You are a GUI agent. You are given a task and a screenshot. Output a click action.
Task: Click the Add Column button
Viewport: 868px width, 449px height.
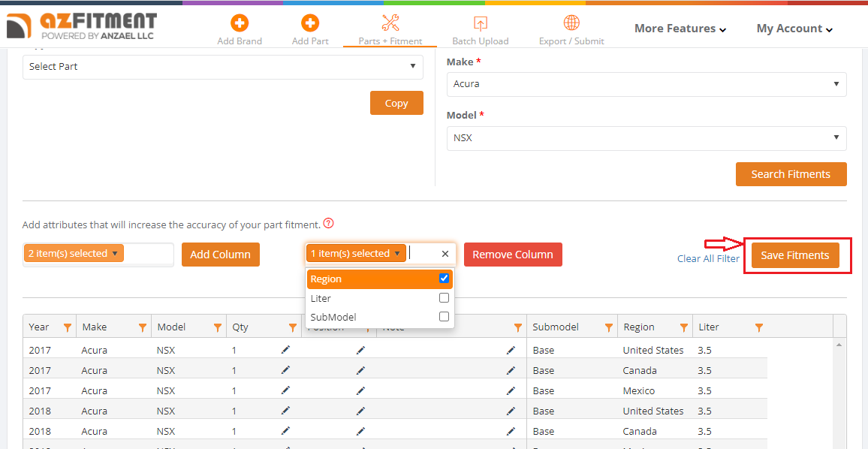click(220, 255)
